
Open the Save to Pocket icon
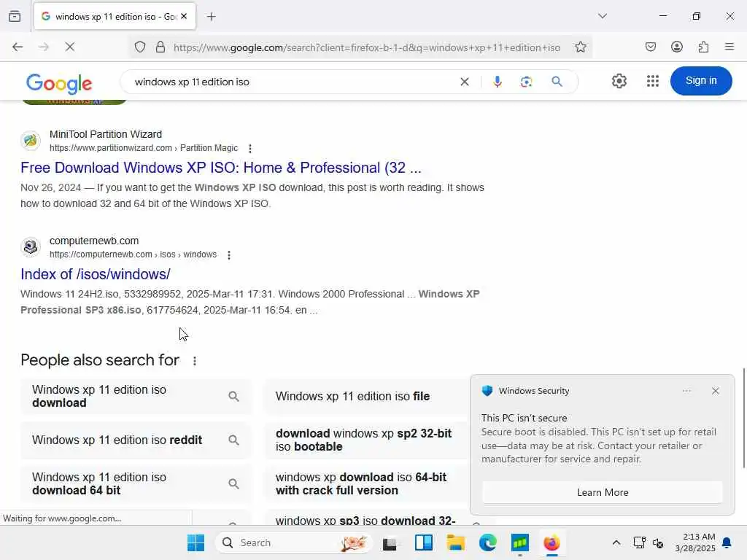(x=650, y=47)
